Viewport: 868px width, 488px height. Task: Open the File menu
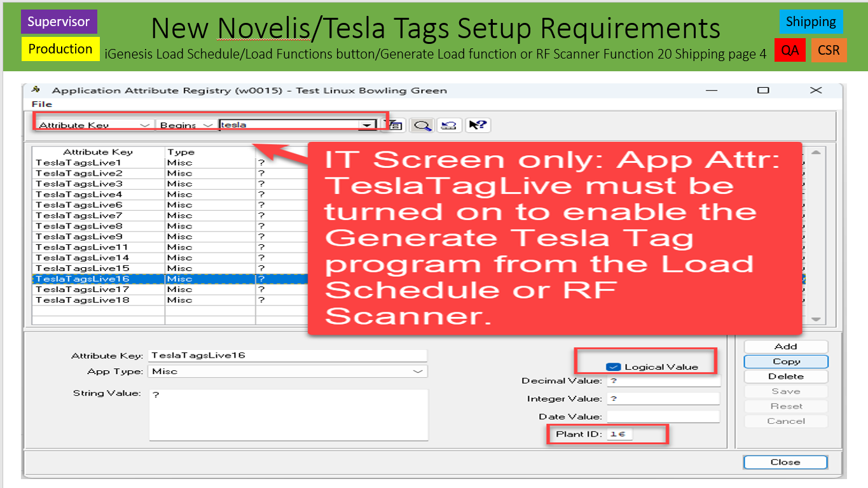[x=42, y=104]
